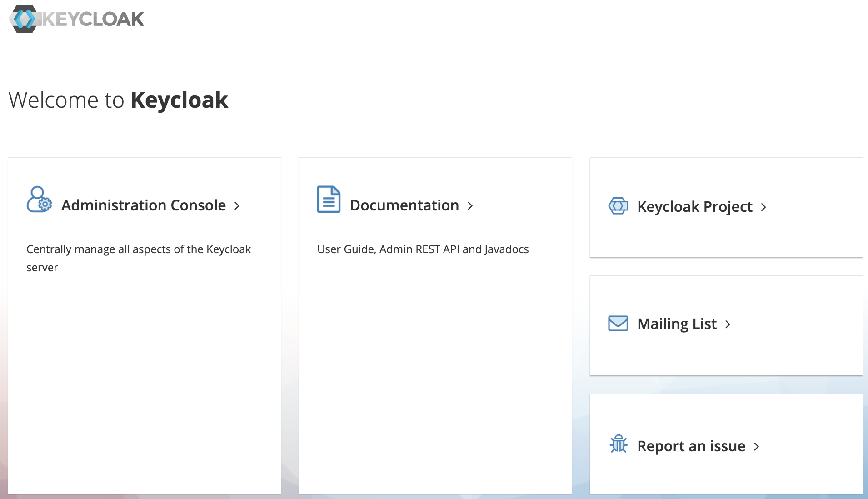Click the Documentation page icon

(329, 199)
